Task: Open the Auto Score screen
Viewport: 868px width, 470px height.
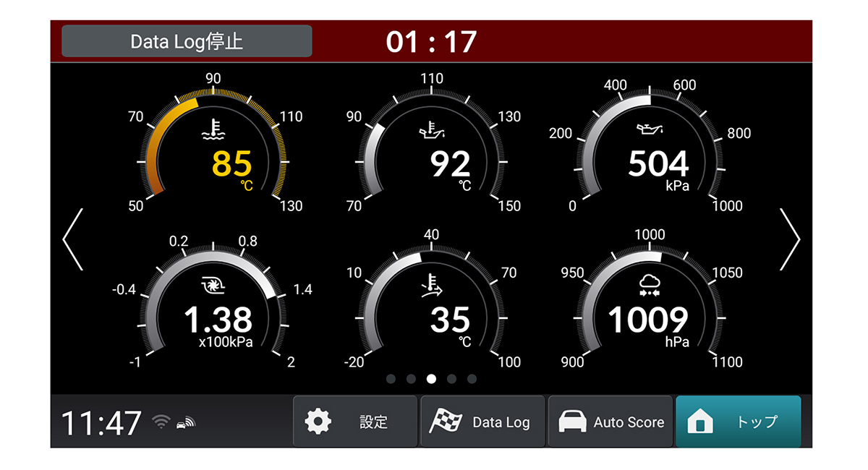Action: 610,422
